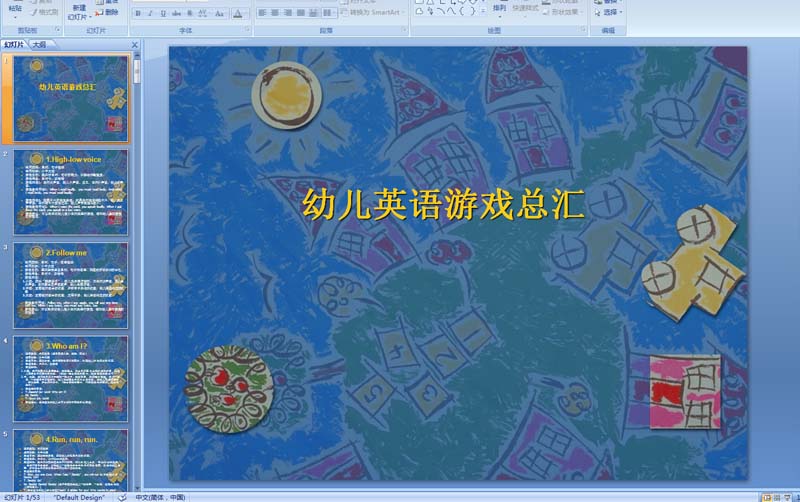Image resolution: width=800 pixels, height=502 pixels.
Task: Click the title text 幼儿英语游戏总汇
Action: tap(443, 204)
